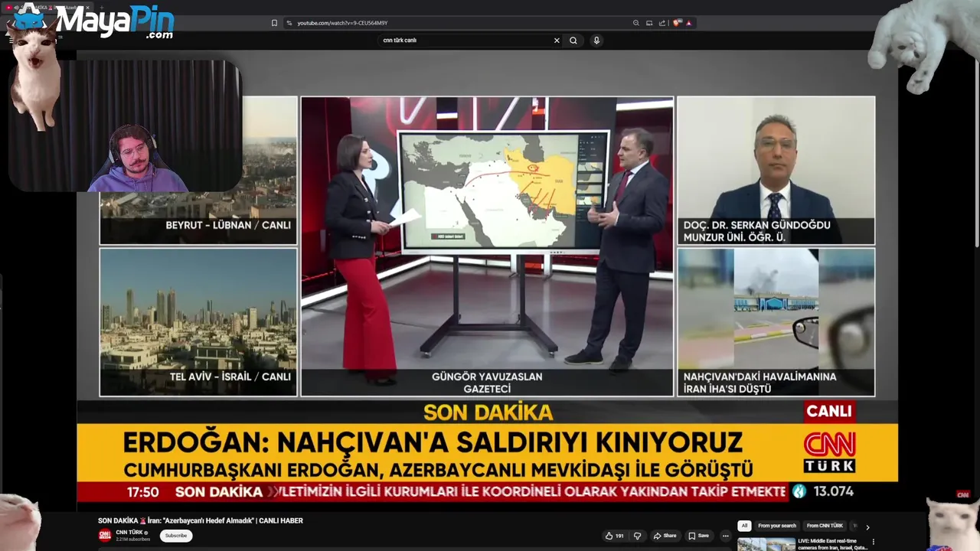Screen dimensions: 980x551
Task: Open Brave Shields lion icon
Action: point(677,23)
